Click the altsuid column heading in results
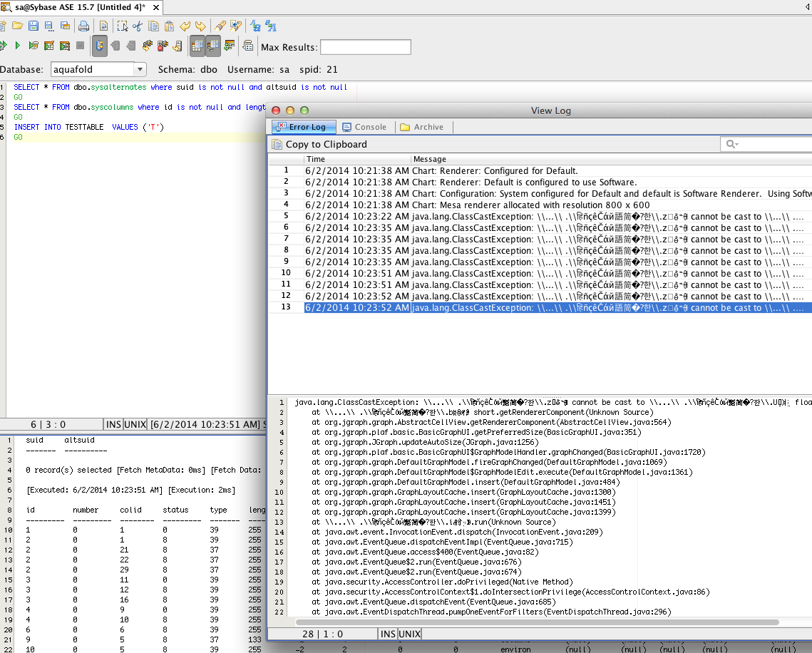 pos(79,440)
